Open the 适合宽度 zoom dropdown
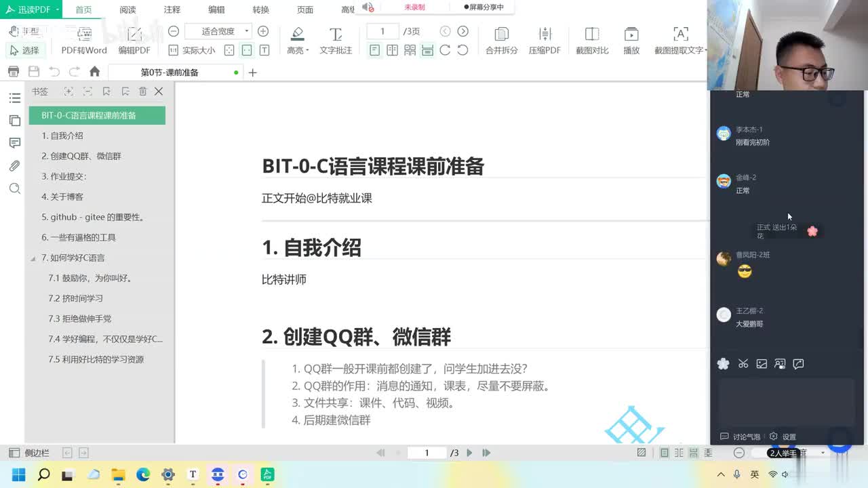The height and width of the screenshot is (488, 868). [x=218, y=31]
